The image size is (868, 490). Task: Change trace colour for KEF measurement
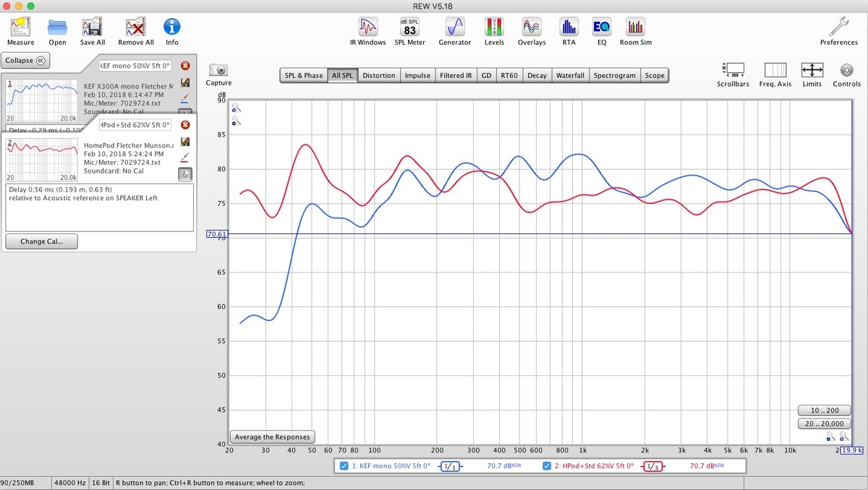[x=185, y=97]
